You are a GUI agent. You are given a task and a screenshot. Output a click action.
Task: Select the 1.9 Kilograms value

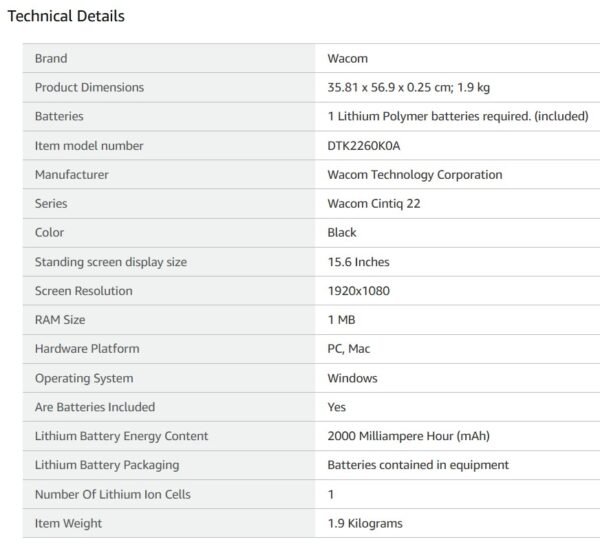coord(365,523)
